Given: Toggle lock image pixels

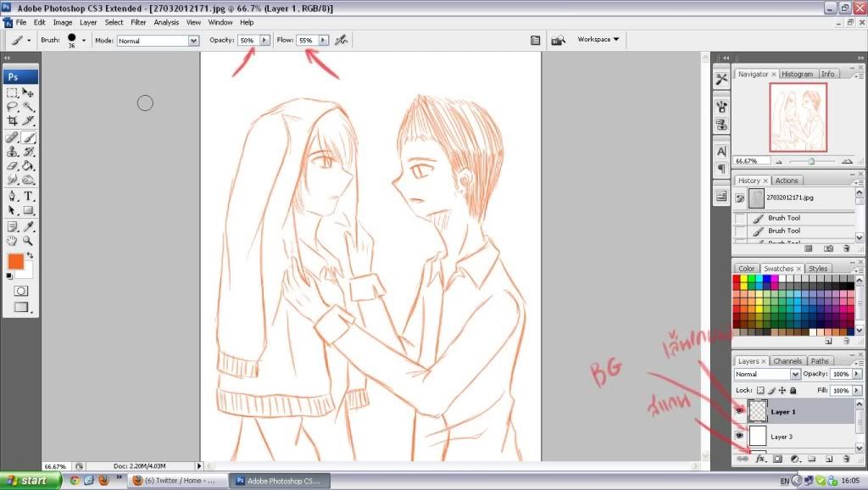Looking at the screenshot, I should click(771, 390).
